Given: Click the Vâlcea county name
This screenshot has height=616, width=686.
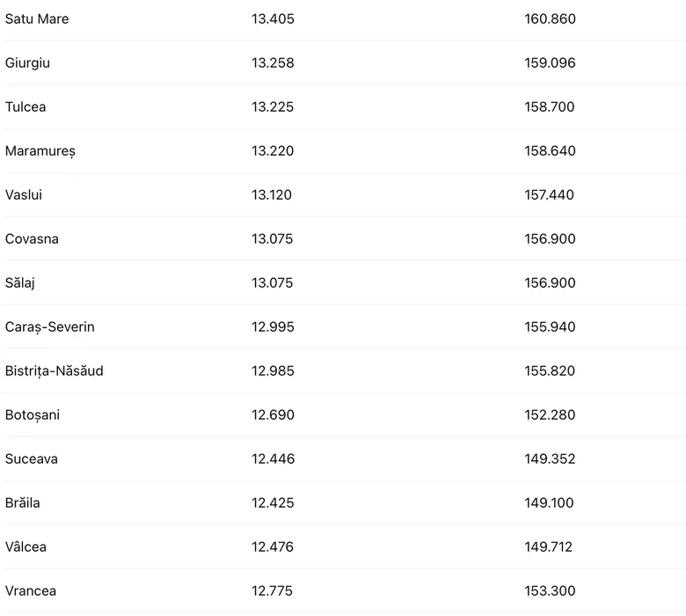Looking at the screenshot, I should point(26,547).
